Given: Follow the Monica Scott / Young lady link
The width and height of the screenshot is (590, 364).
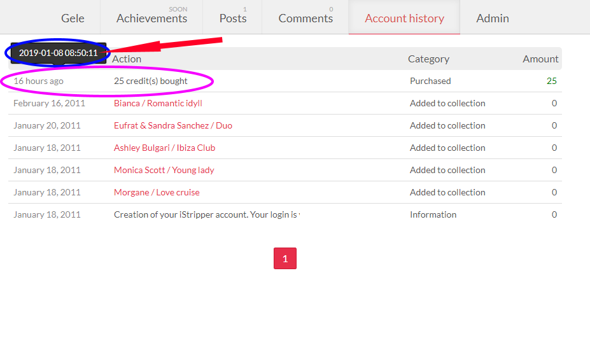Looking at the screenshot, I should [x=164, y=170].
